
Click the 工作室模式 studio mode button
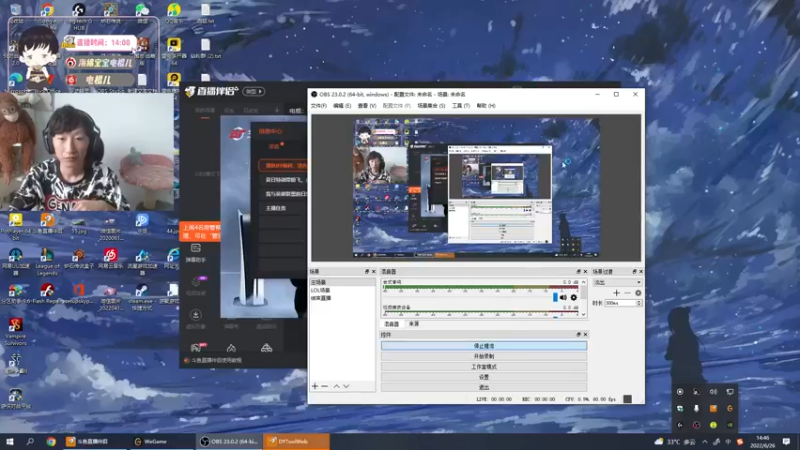point(484,367)
